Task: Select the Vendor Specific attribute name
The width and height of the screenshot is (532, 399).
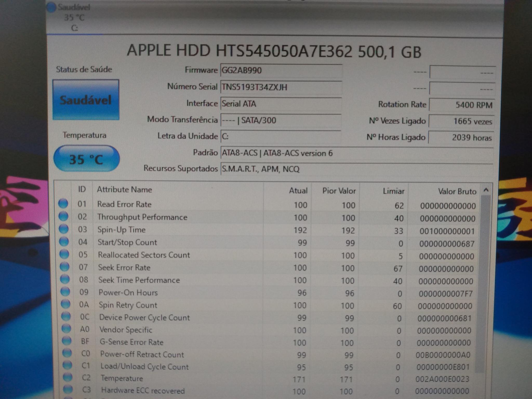Action: tap(126, 330)
